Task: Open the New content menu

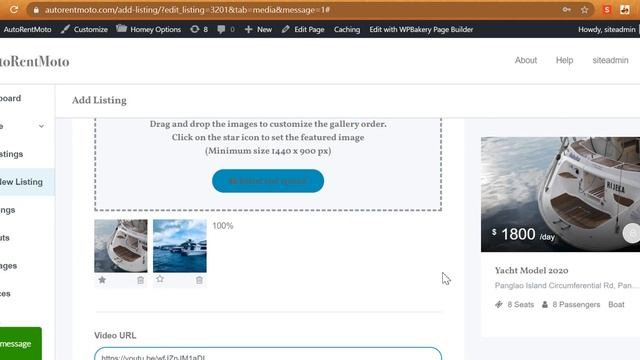Action: 258,29
